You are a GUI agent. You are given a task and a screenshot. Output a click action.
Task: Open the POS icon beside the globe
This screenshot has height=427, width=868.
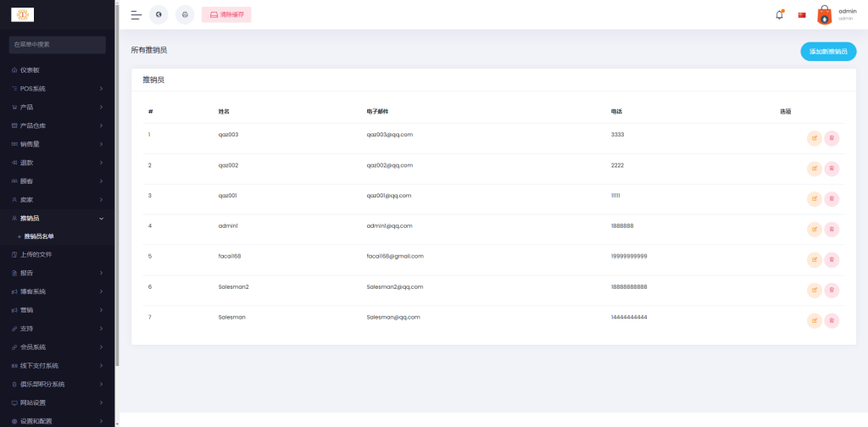[x=185, y=14]
